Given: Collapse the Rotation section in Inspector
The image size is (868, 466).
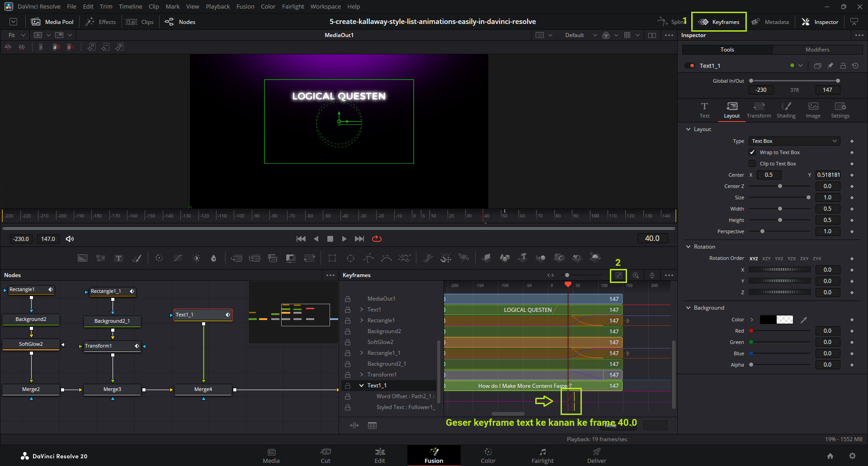Looking at the screenshot, I should click(x=689, y=247).
